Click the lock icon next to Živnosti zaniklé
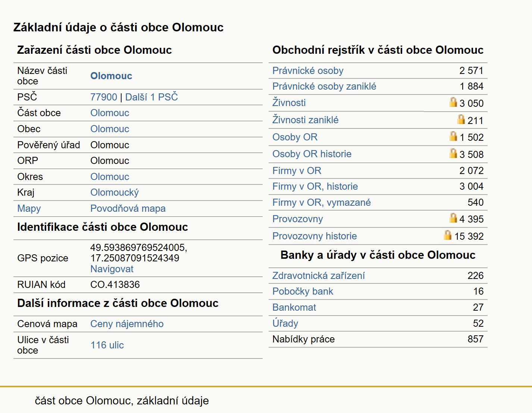The height and width of the screenshot is (413, 532). [x=461, y=119]
